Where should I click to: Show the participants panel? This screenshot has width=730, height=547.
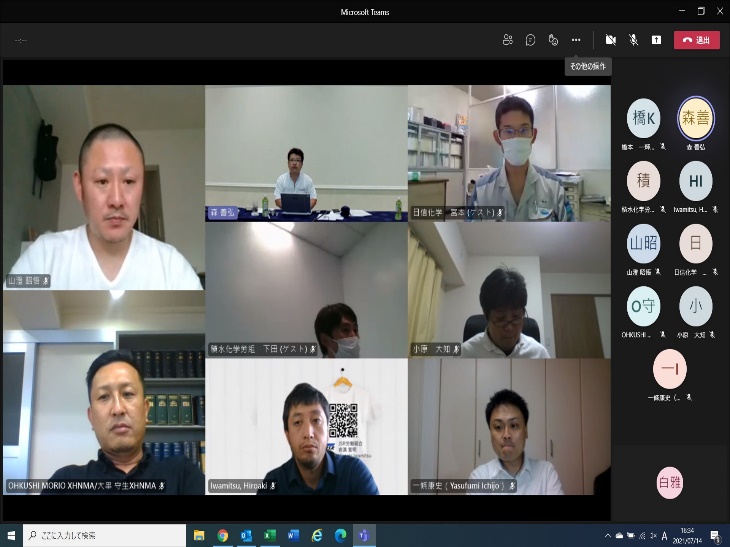[x=507, y=40]
